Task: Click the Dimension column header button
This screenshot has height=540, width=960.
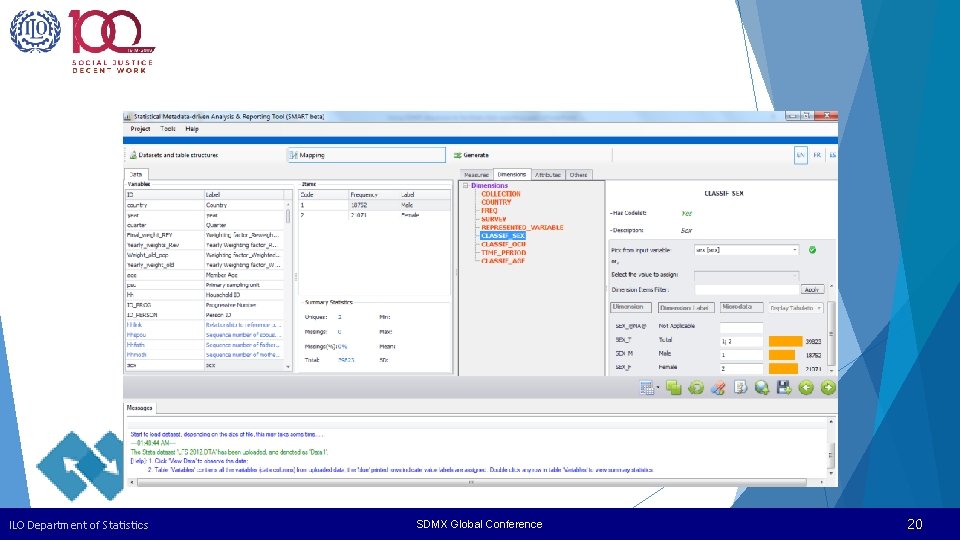Action: (x=631, y=307)
